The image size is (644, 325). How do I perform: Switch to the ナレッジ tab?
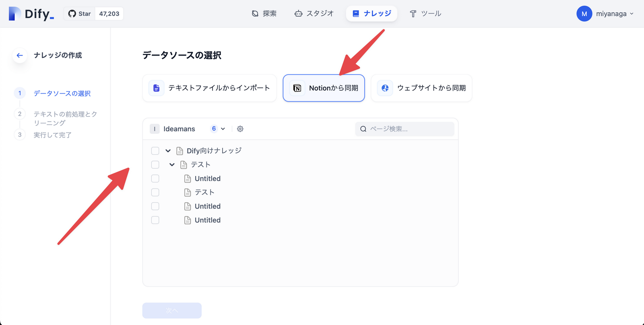[372, 14]
